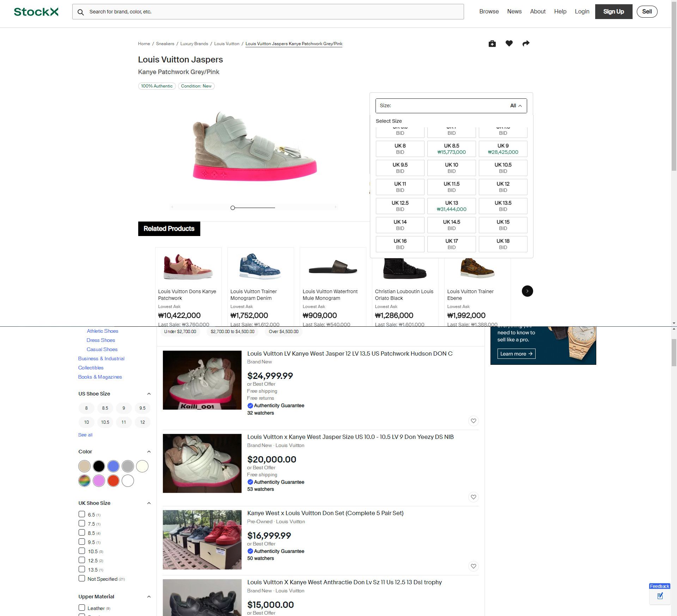Click Authenticity Guarantee badge on $24,999.99 listing
677x616 pixels.
click(276, 406)
